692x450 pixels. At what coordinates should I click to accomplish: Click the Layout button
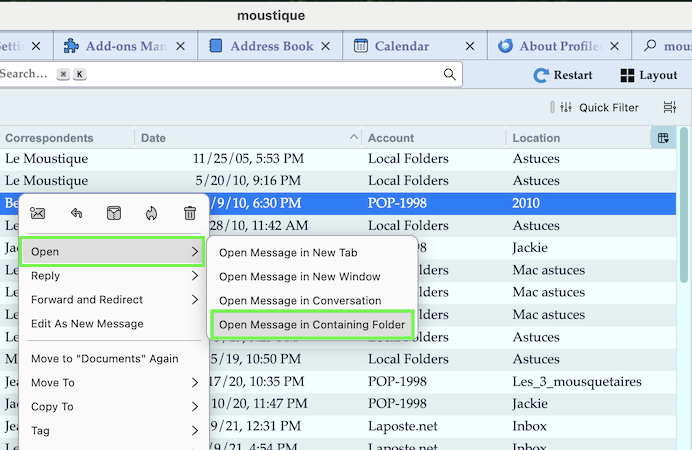tap(649, 75)
